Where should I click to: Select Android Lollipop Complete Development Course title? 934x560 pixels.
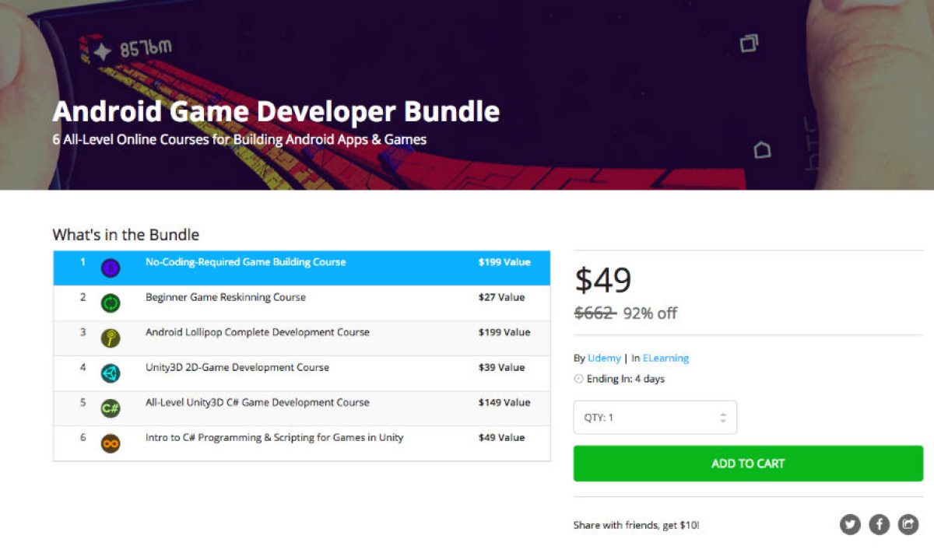[x=258, y=332]
